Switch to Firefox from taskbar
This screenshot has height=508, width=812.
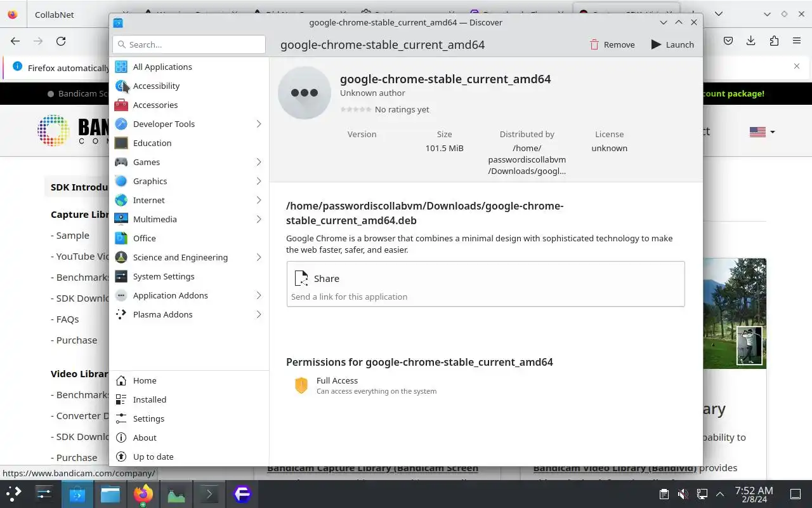(143, 494)
